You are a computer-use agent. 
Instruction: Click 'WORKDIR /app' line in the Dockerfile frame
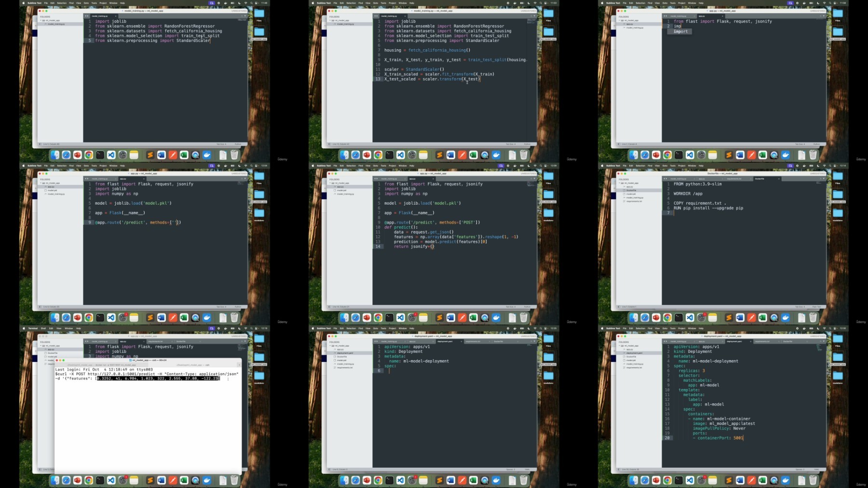(x=688, y=194)
